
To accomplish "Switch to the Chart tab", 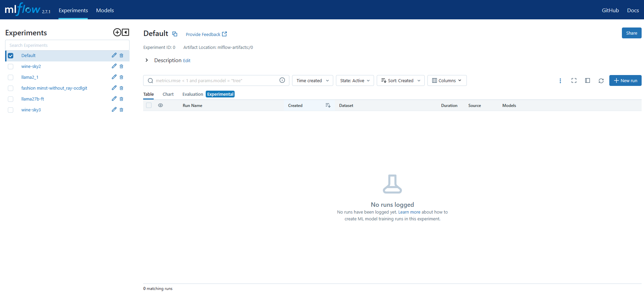I will coord(168,94).
